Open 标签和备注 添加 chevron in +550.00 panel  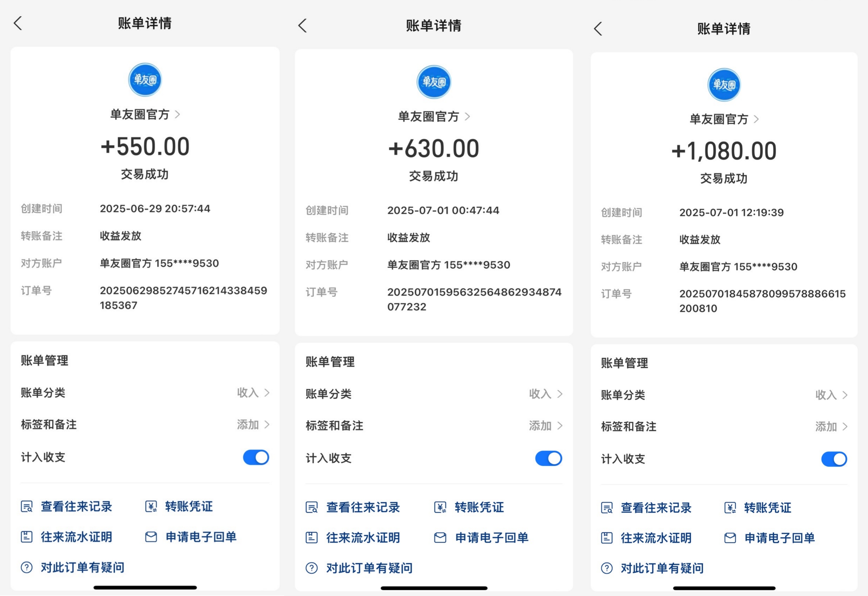coord(267,425)
